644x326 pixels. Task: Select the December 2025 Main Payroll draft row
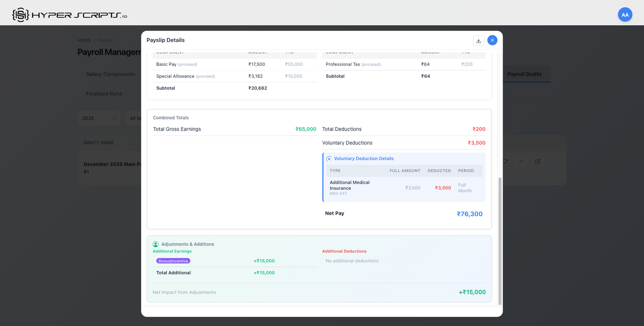111,168
